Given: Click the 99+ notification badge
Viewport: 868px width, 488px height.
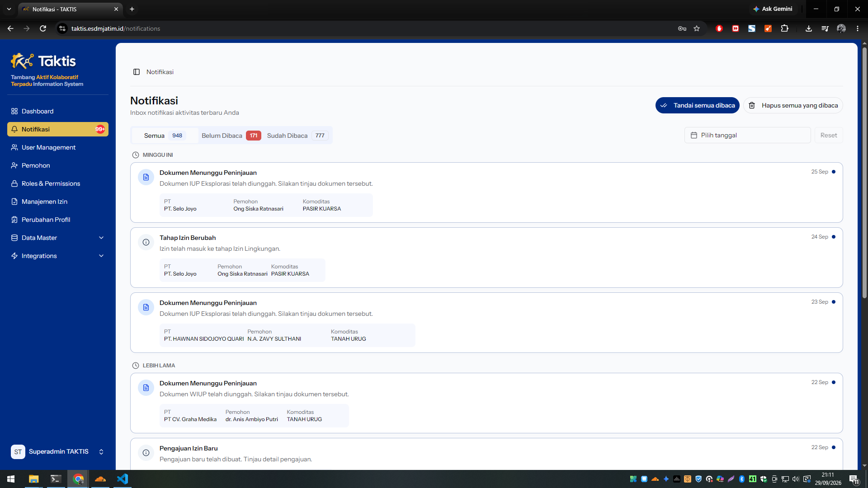Looking at the screenshot, I should click(100, 129).
